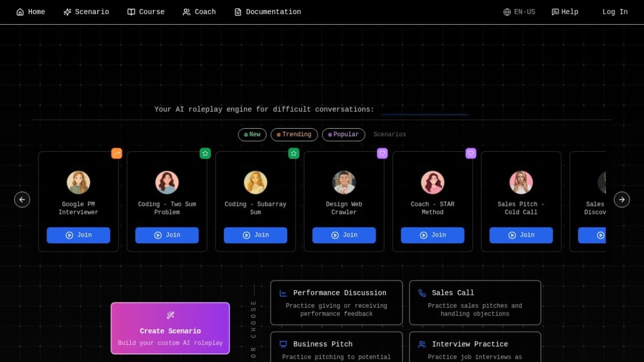Toggle the Popular scenarios filter
Viewport: 644px width, 362px height.
pos(343,135)
